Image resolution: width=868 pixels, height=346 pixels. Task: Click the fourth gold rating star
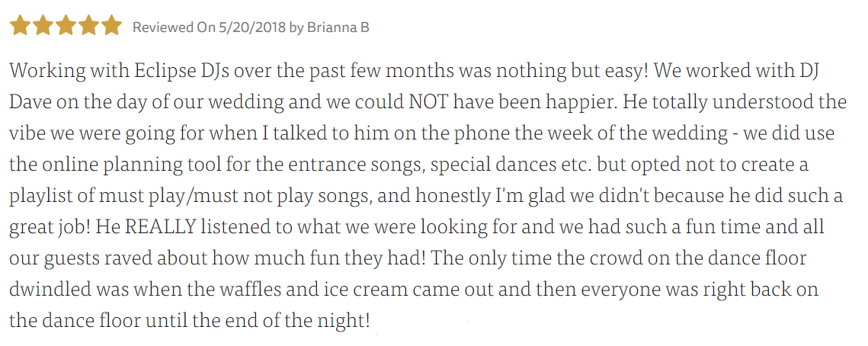[89, 25]
